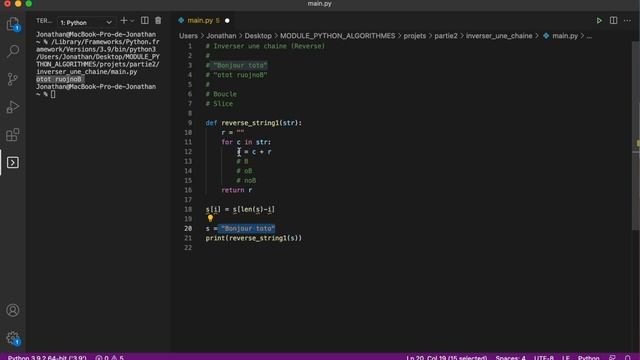The width and height of the screenshot is (640, 360).
Task: Open the Search view icon
Action: coord(13,51)
